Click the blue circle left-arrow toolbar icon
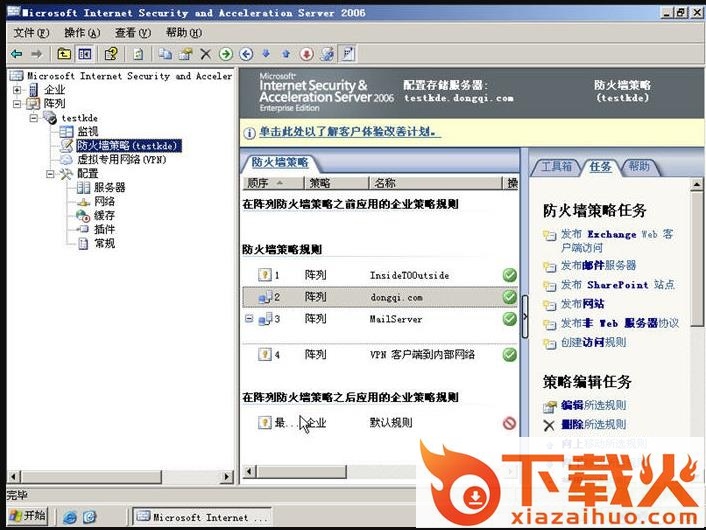The image size is (706, 530). coord(246,54)
